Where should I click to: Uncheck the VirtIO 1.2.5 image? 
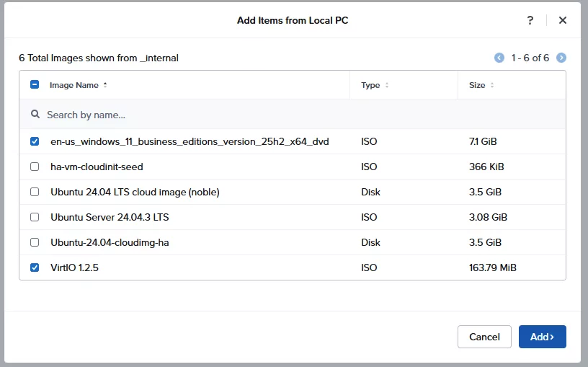(x=35, y=267)
